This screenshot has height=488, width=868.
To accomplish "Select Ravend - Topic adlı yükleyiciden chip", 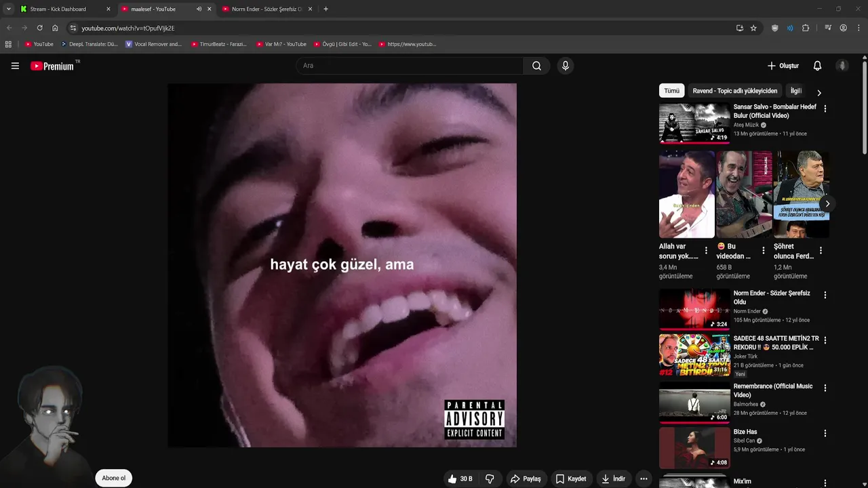I will [735, 91].
